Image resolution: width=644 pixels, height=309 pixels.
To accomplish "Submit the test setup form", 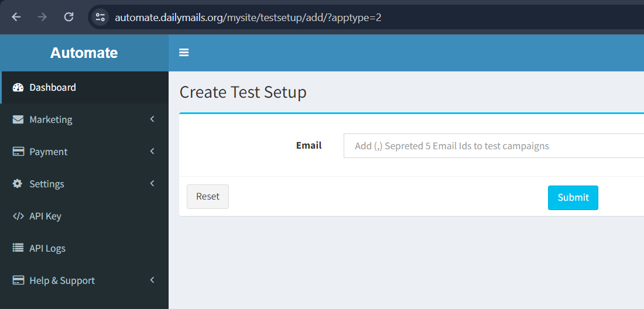I will pos(573,198).
